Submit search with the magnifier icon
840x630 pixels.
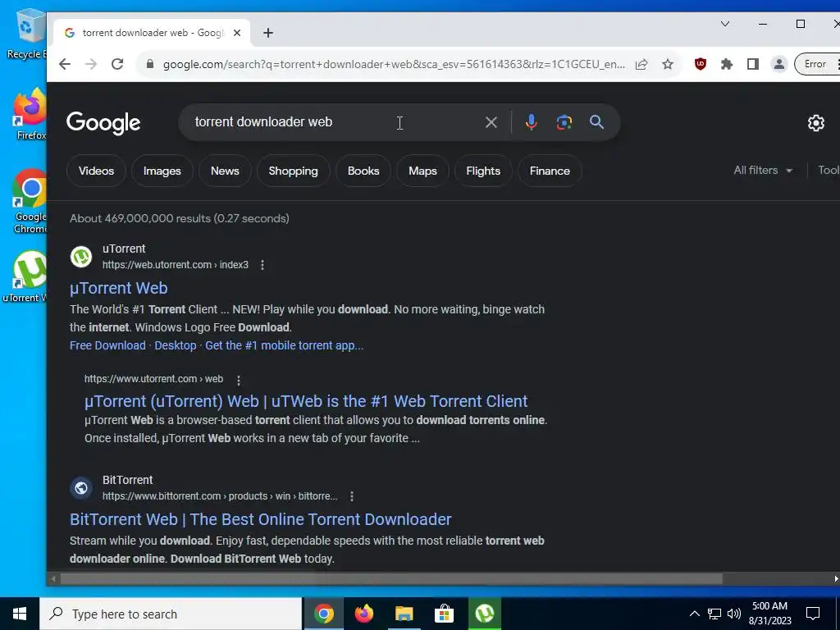pyautogui.click(x=597, y=122)
